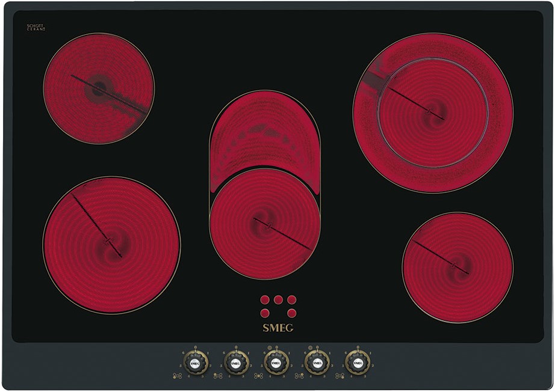The width and height of the screenshot is (555, 392).
Task: Tap the SMEG logo above the knobs
Action: coord(278,328)
